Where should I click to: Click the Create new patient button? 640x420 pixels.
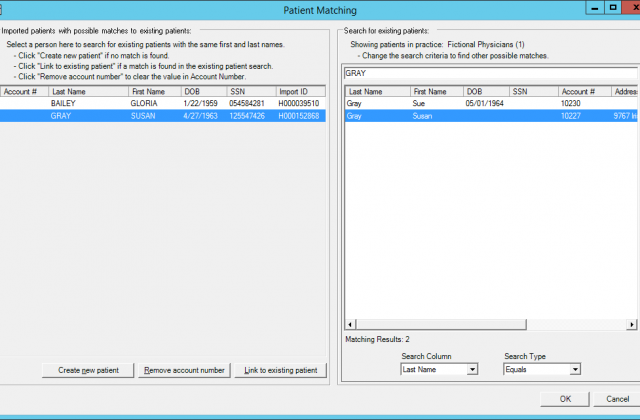tap(88, 370)
